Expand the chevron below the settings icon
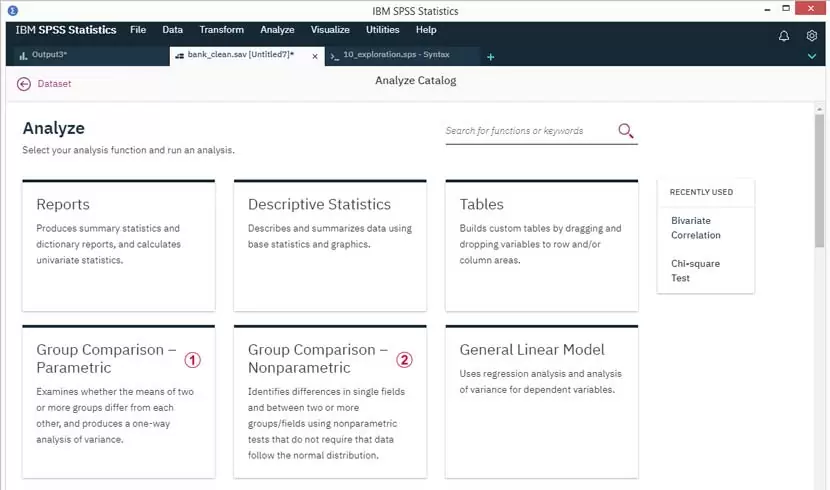 [812, 57]
